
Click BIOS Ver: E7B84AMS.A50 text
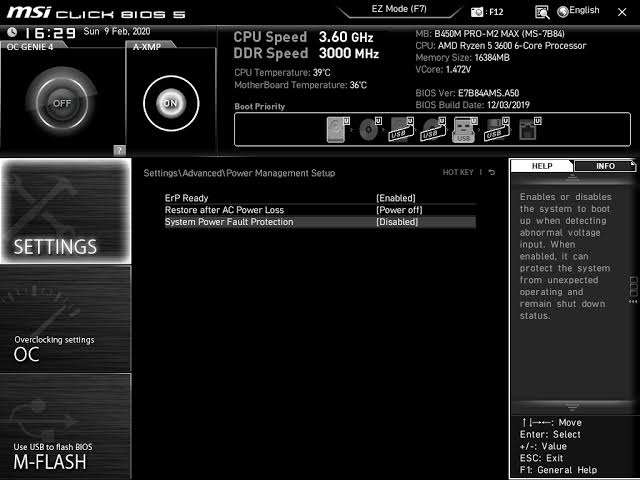pos(467,93)
